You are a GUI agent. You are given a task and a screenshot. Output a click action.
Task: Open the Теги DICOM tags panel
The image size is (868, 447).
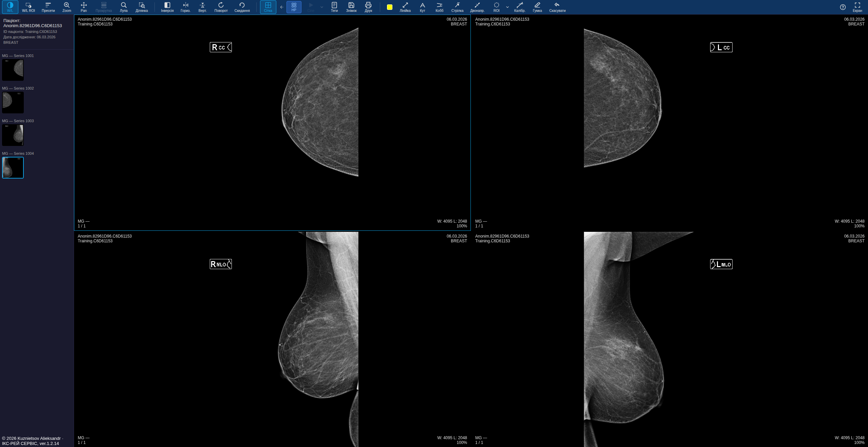pos(334,7)
